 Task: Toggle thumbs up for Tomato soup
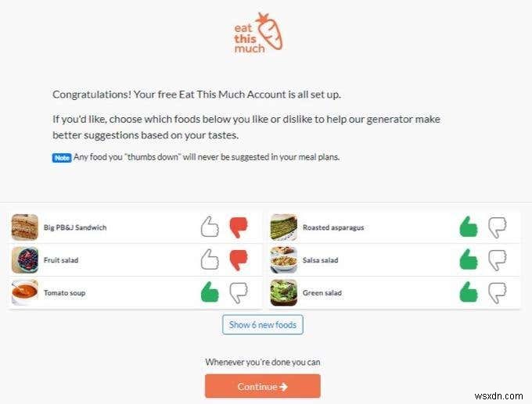pos(209,292)
